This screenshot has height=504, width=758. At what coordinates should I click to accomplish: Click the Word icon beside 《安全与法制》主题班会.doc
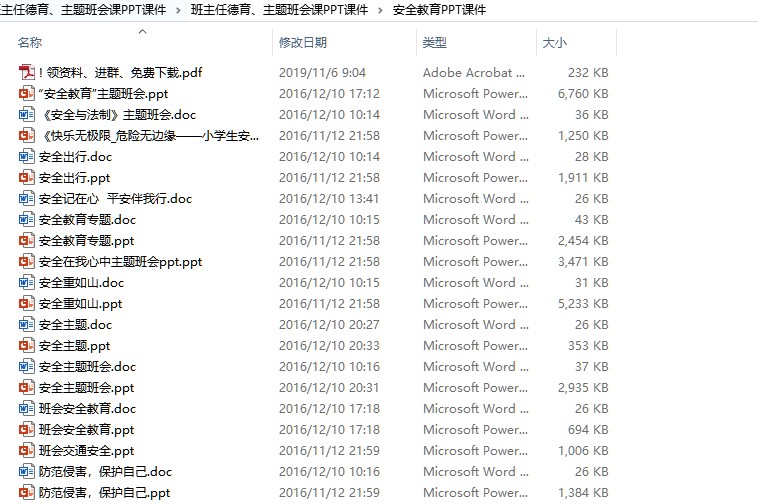pos(27,115)
